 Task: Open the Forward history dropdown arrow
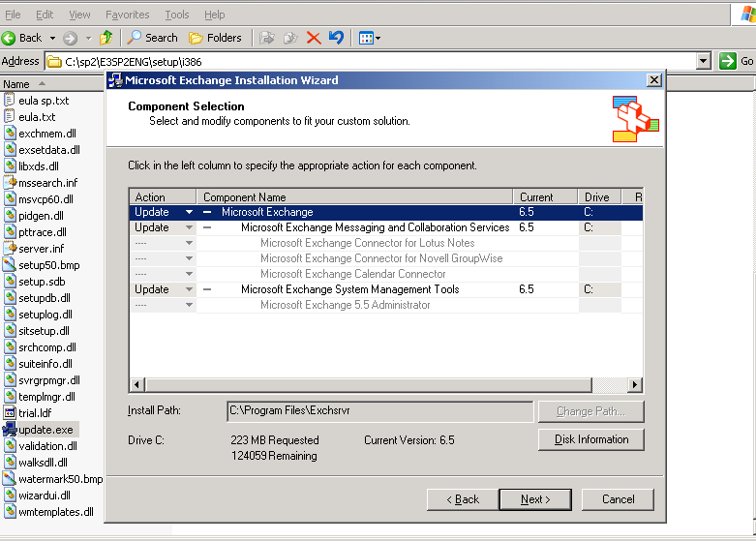(x=88, y=38)
